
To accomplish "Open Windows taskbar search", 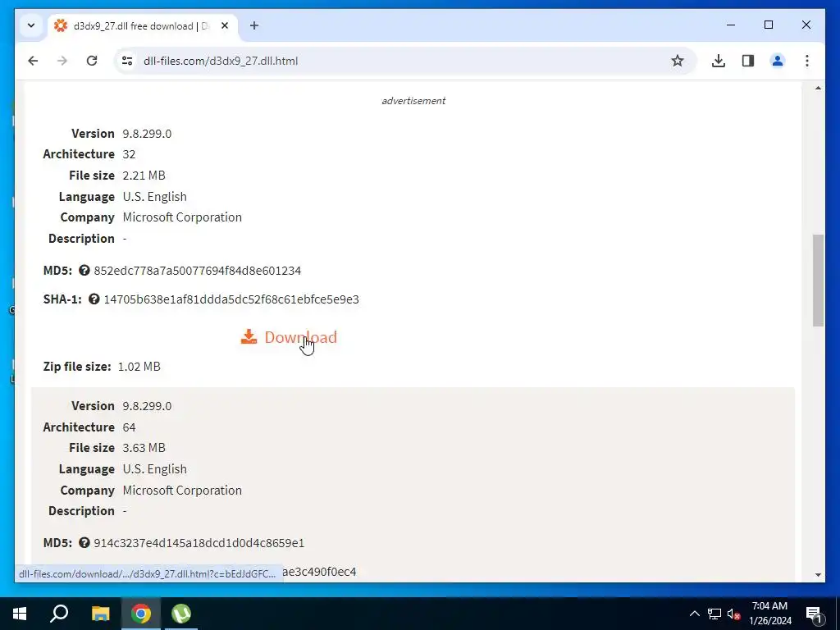I will pyautogui.click(x=59, y=614).
